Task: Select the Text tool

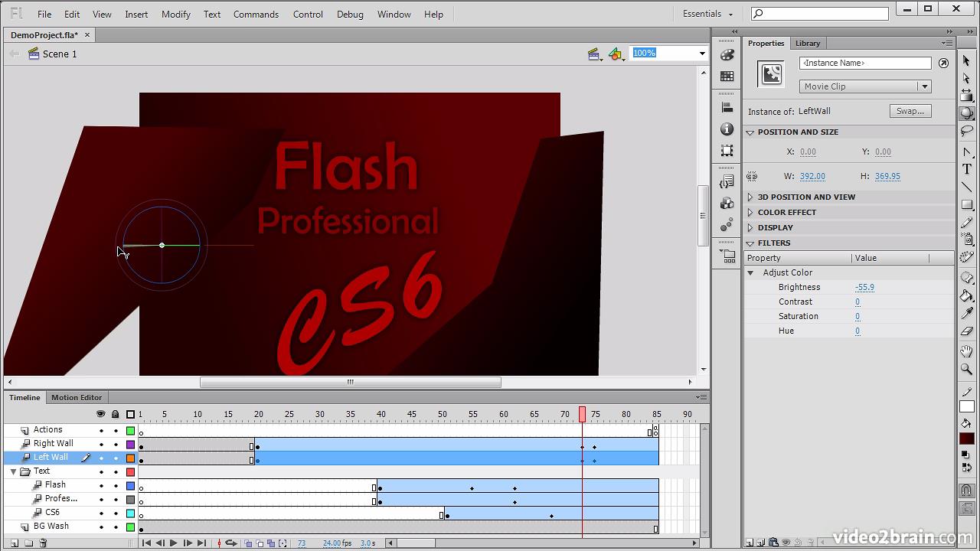Action: [967, 169]
